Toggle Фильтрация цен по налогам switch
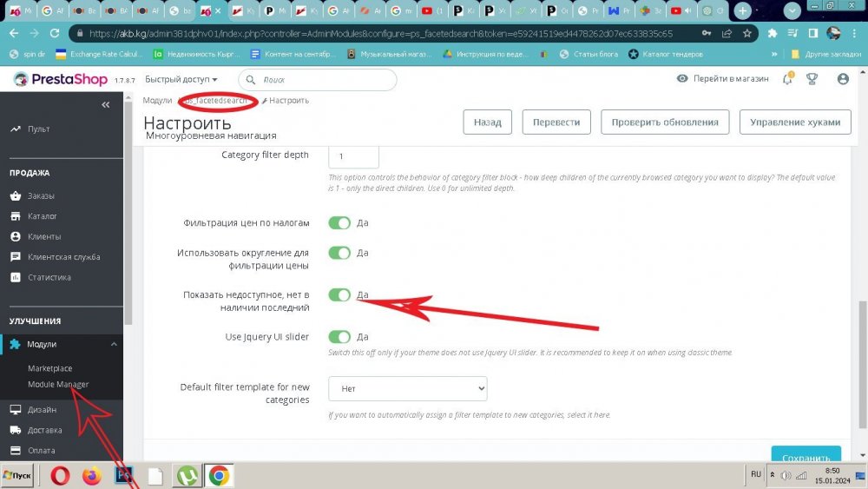The width and height of the screenshot is (868, 489). [x=339, y=222]
